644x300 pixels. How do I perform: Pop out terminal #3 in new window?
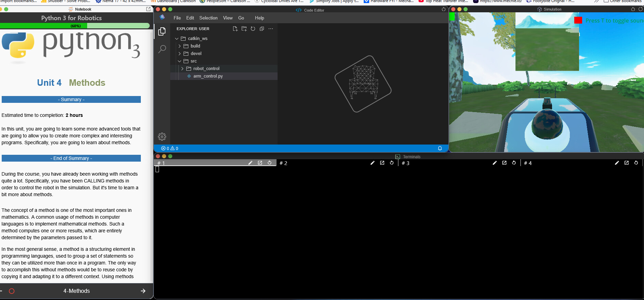[x=504, y=163]
